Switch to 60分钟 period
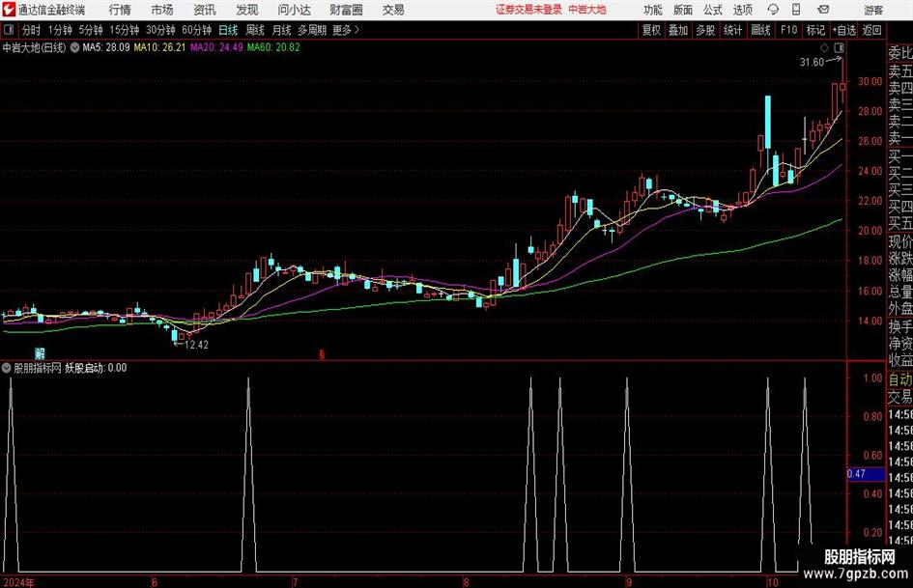The image size is (913, 588). pyautogui.click(x=196, y=30)
